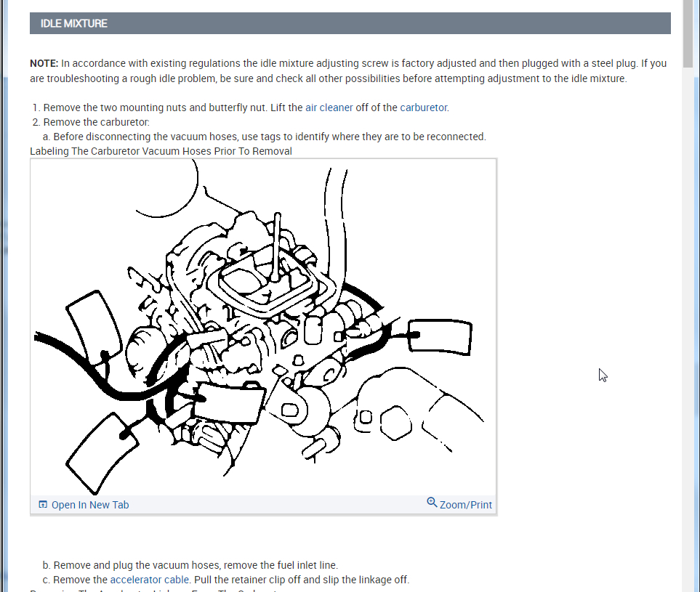The height and width of the screenshot is (592, 700).
Task: Select the Zoom/Print text link
Action: coord(466,505)
